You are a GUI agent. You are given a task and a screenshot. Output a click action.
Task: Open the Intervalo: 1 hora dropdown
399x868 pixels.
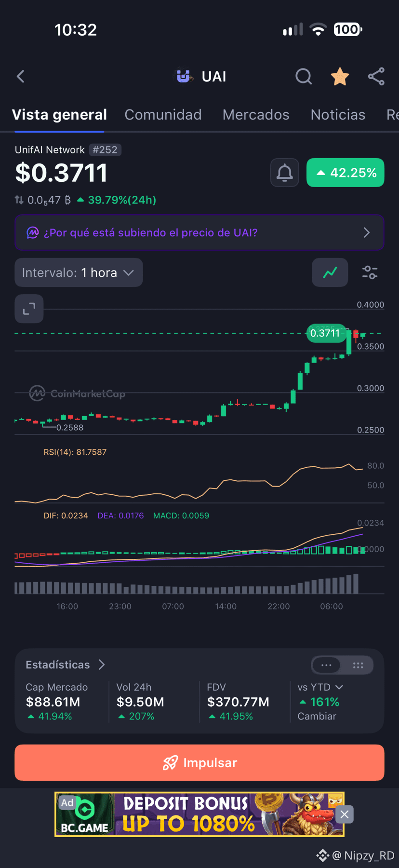point(79,272)
